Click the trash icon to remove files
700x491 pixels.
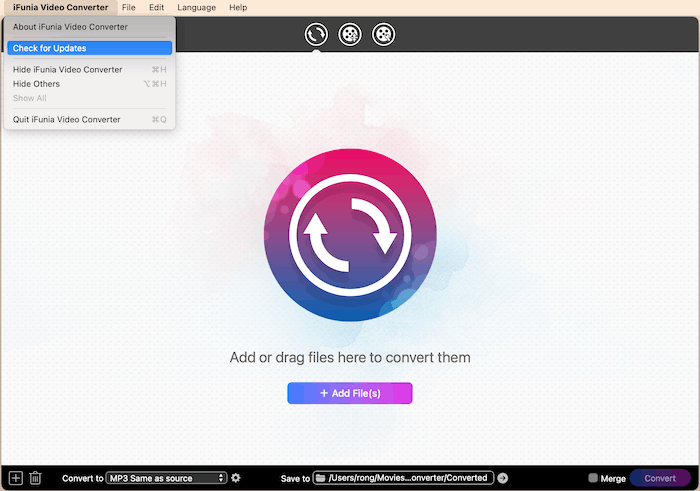click(35, 478)
